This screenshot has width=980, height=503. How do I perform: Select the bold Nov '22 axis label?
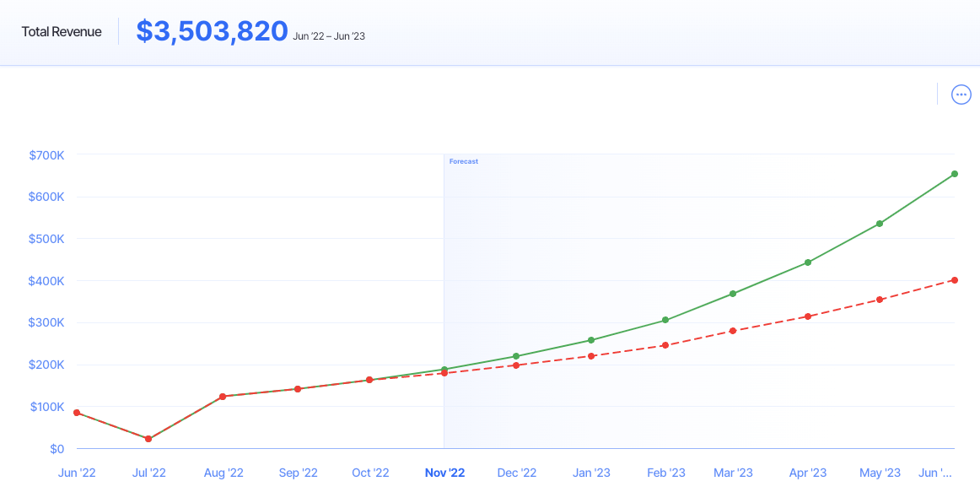pos(444,473)
